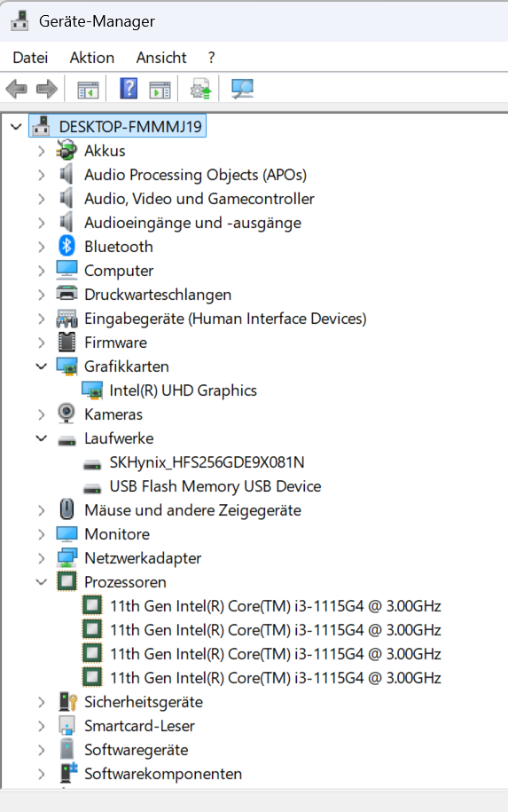Expand the Netzwerkadapter category

coord(42,558)
